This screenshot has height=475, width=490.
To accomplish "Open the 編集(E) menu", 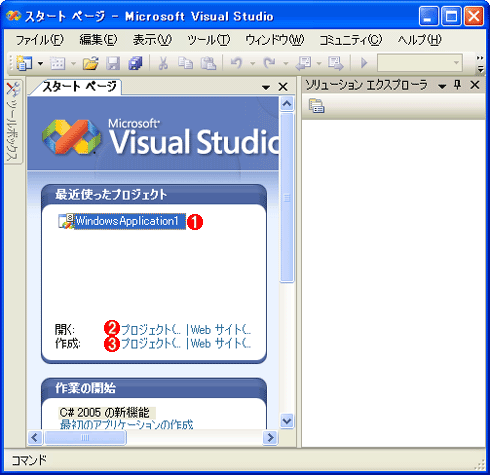I will (98, 40).
